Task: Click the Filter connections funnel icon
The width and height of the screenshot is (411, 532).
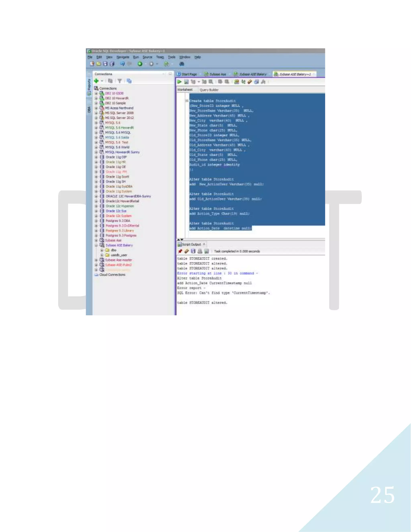Action: [120, 81]
